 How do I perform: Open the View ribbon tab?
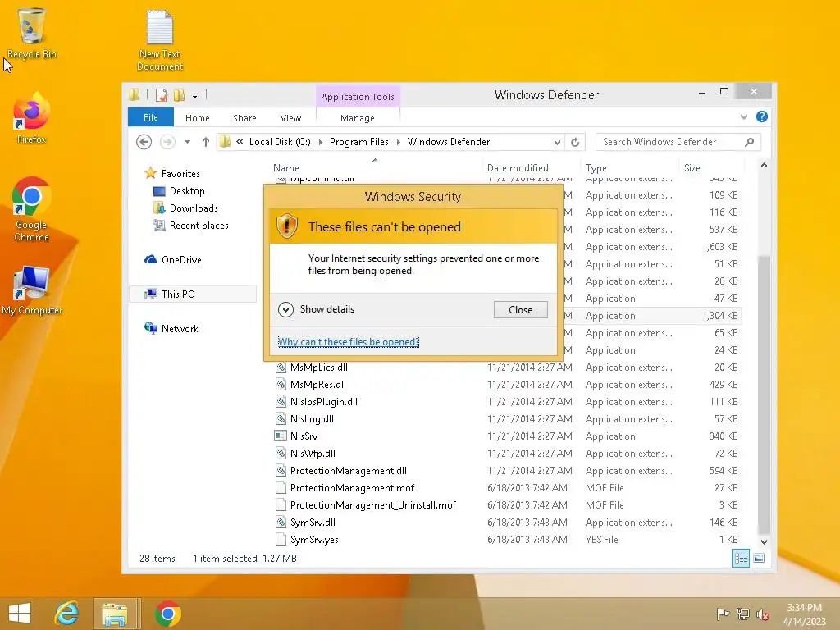[290, 118]
